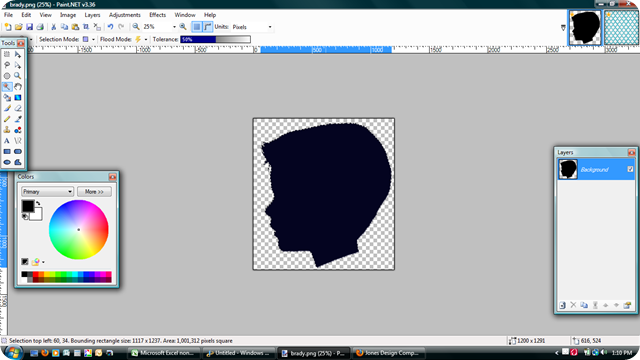
Task: Open the zoom level 25% dropdown
Action: pos(174,27)
